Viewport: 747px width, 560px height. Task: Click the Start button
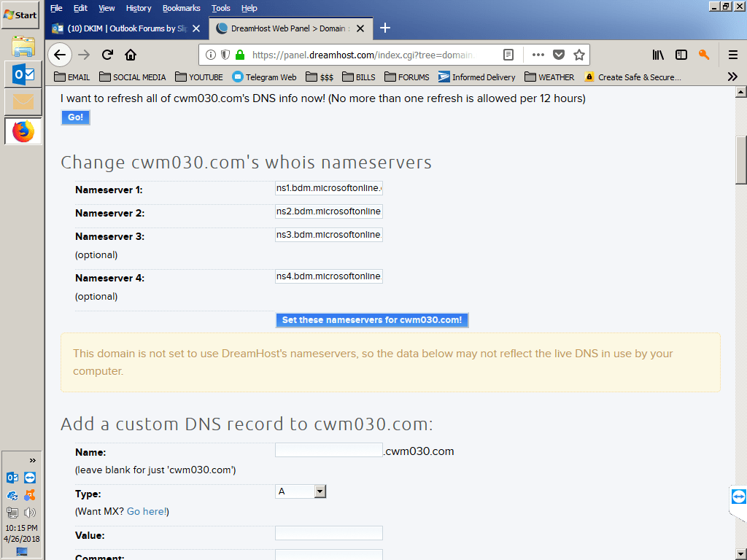tap(20, 15)
